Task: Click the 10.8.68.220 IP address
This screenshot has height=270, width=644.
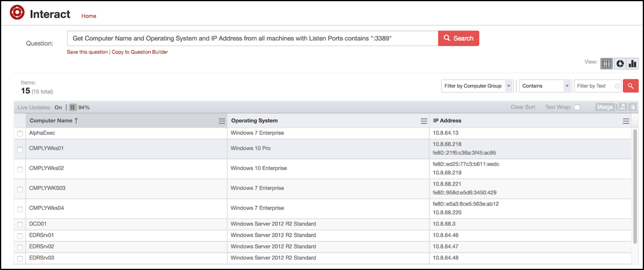Action: 447,213
